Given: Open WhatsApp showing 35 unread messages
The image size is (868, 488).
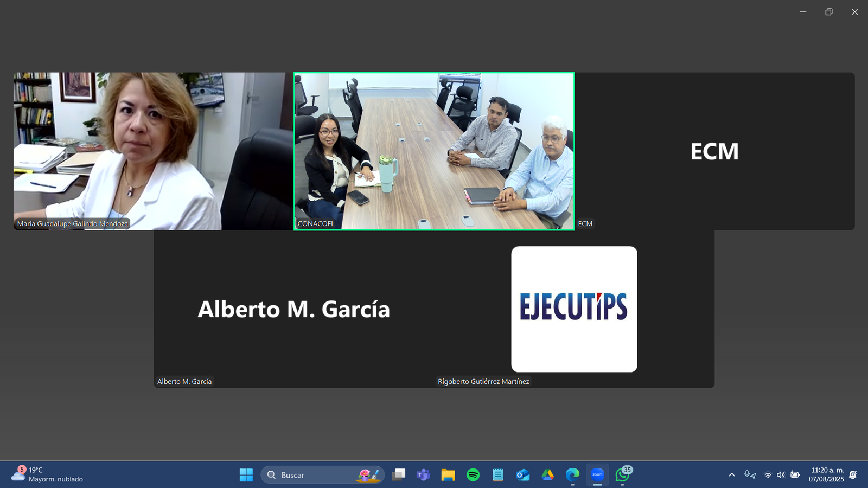Looking at the screenshot, I should pos(623,474).
